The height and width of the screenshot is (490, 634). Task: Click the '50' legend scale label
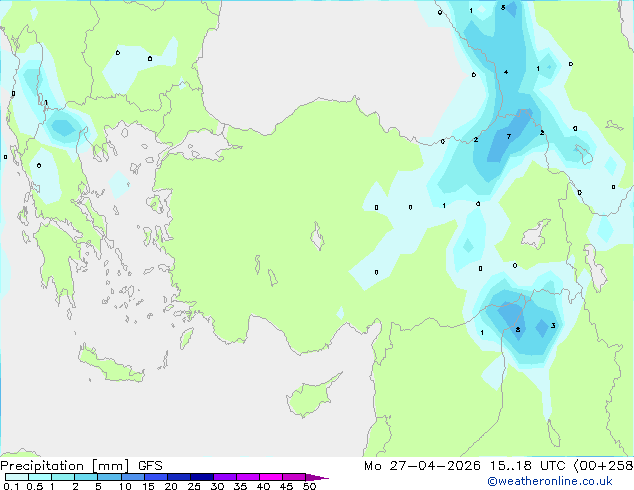[x=309, y=486]
